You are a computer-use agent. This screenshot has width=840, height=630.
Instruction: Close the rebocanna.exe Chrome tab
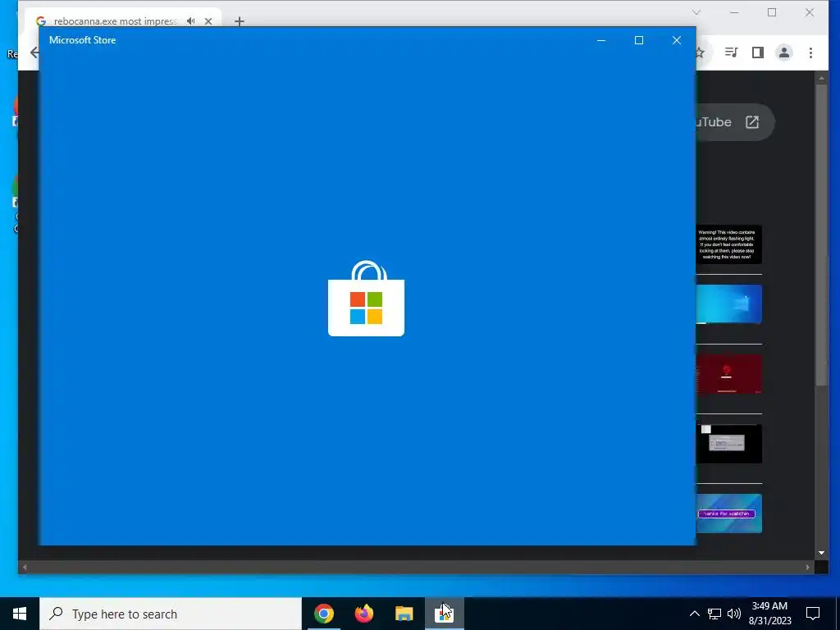pos(208,21)
